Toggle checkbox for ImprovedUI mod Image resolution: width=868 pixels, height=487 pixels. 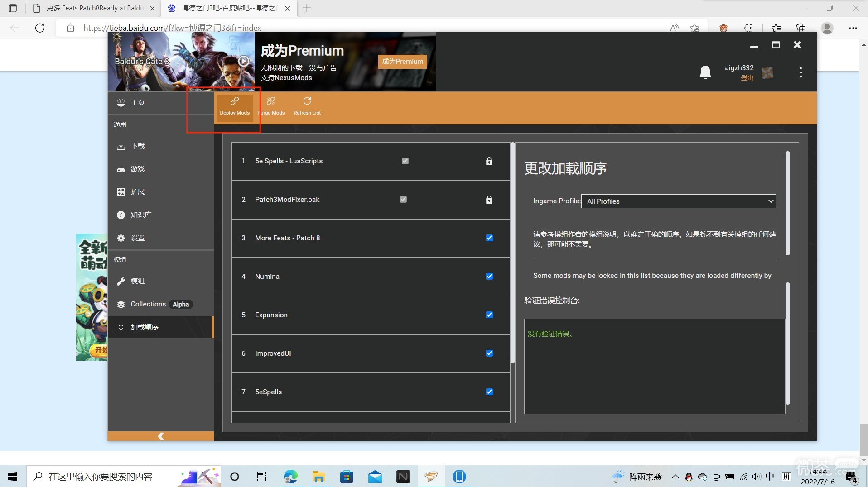click(x=489, y=353)
